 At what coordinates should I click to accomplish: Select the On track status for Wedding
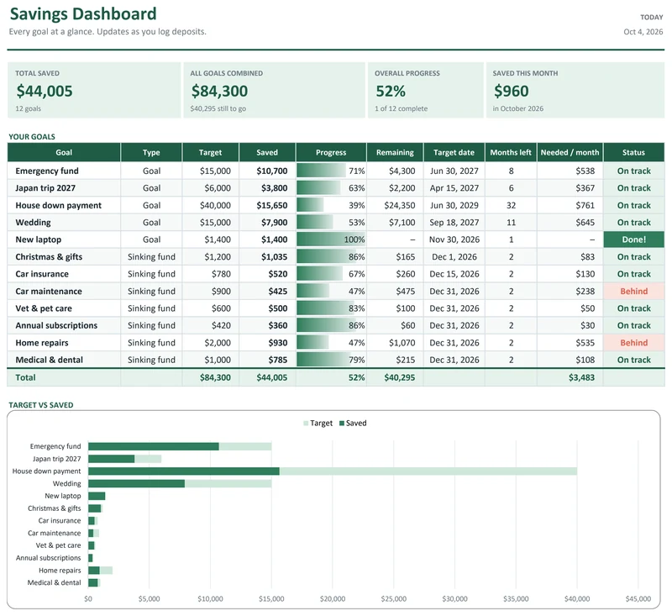[634, 223]
